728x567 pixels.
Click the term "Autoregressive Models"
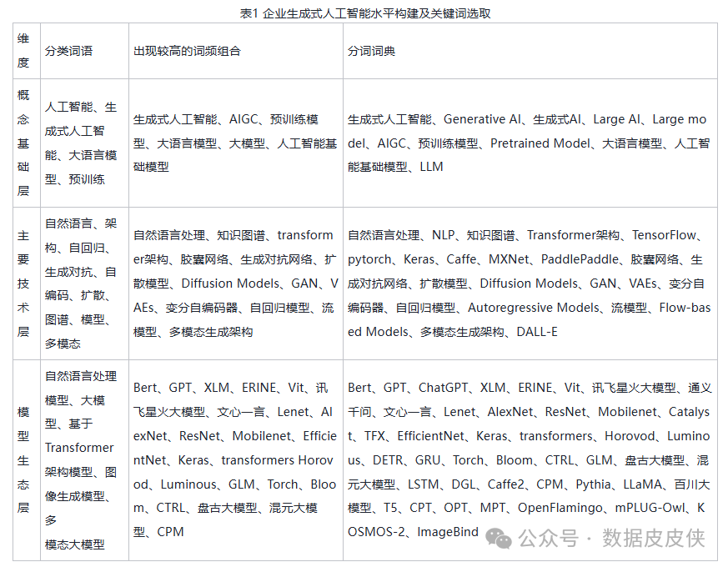[x=534, y=308]
